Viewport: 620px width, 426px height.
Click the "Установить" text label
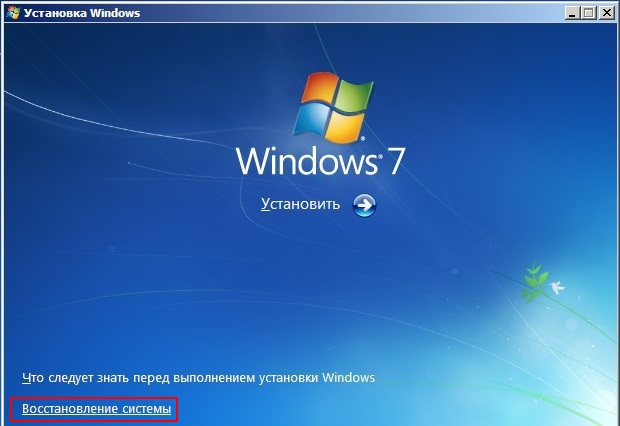300,204
